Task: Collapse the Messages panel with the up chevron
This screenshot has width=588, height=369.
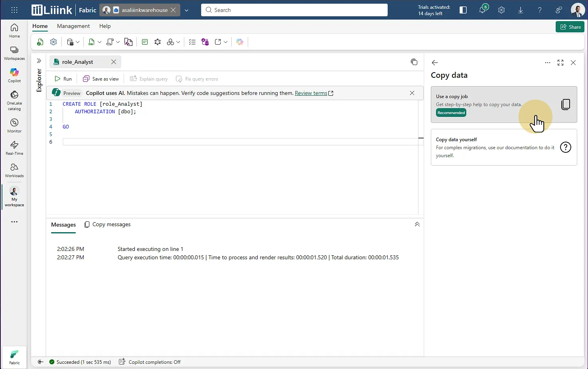Action: pyautogui.click(x=417, y=224)
